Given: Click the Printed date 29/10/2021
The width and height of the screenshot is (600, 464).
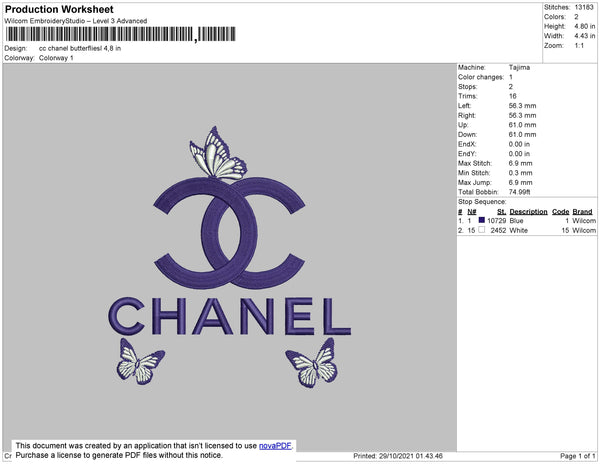Looking at the screenshot, I should [398, 456].
